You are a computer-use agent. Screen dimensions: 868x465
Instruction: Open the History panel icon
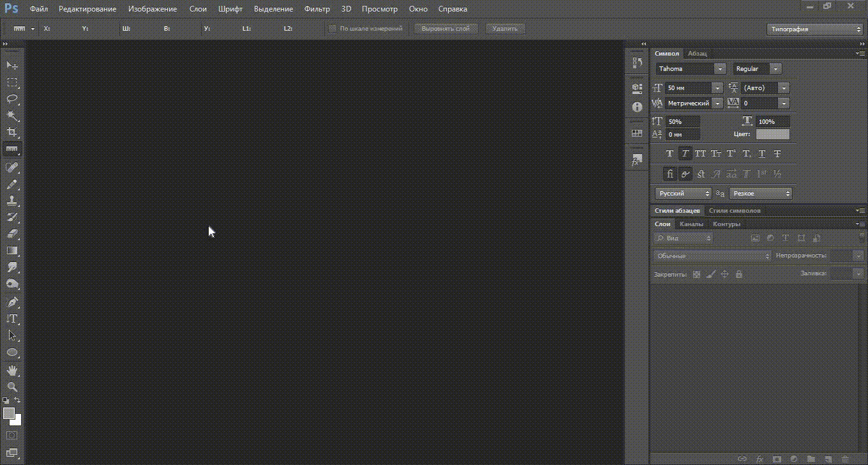(x=636, y=63)
